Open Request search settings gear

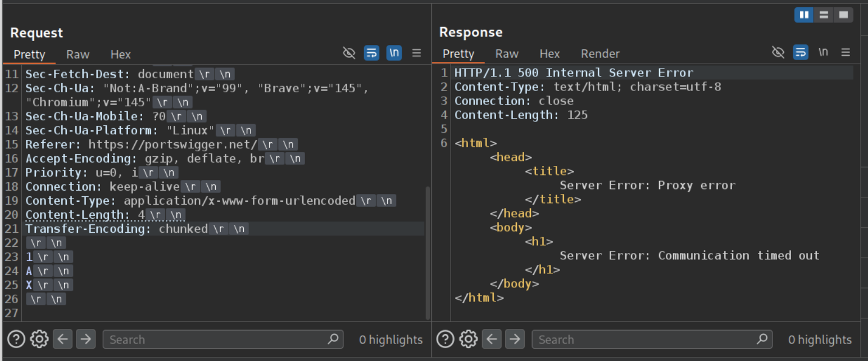pos(39,339)
